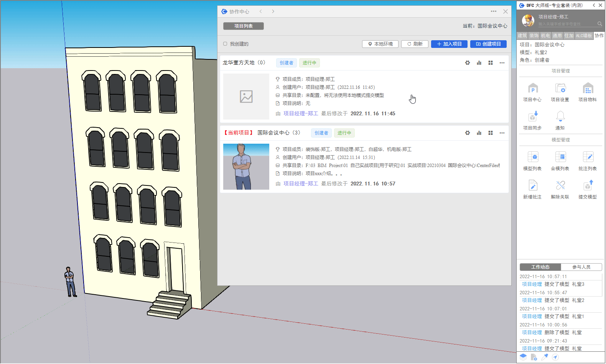
Task: Switch to the 建筑 tab
Action: coord(522,36)
